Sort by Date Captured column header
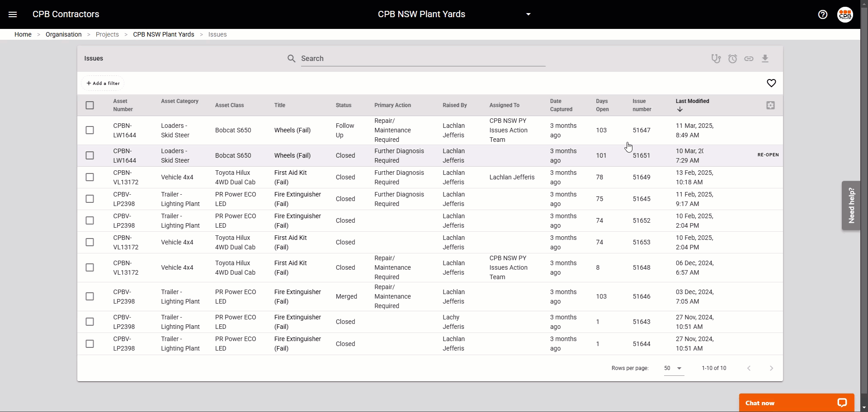This screenshot has width=868, height=412. pos(561,105)
